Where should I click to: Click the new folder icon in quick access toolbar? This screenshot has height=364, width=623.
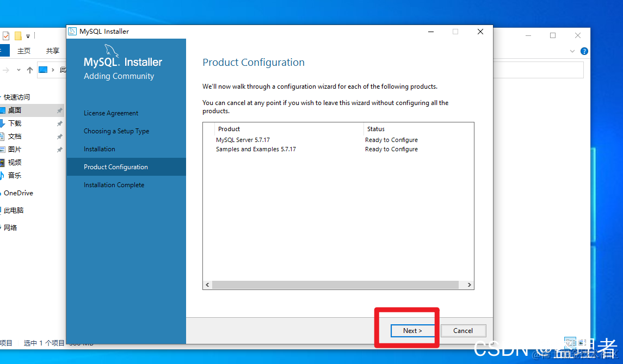[x=18, y=36]
